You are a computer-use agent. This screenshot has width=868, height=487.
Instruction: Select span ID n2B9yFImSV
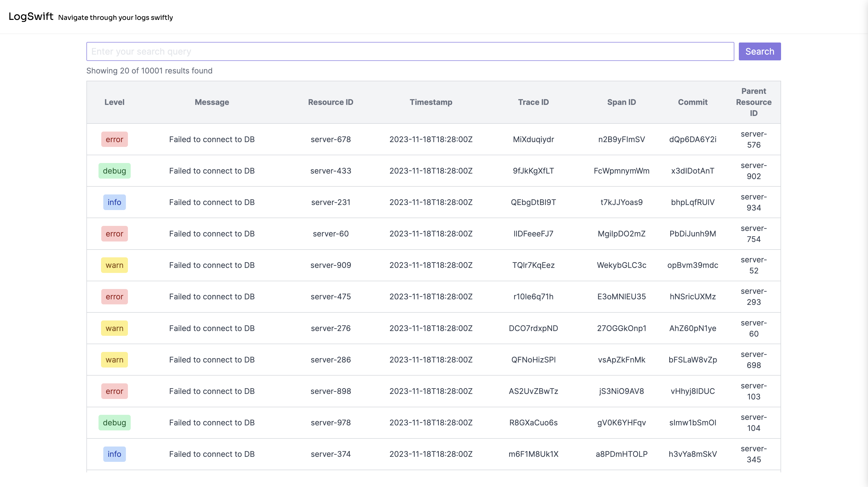621,139
